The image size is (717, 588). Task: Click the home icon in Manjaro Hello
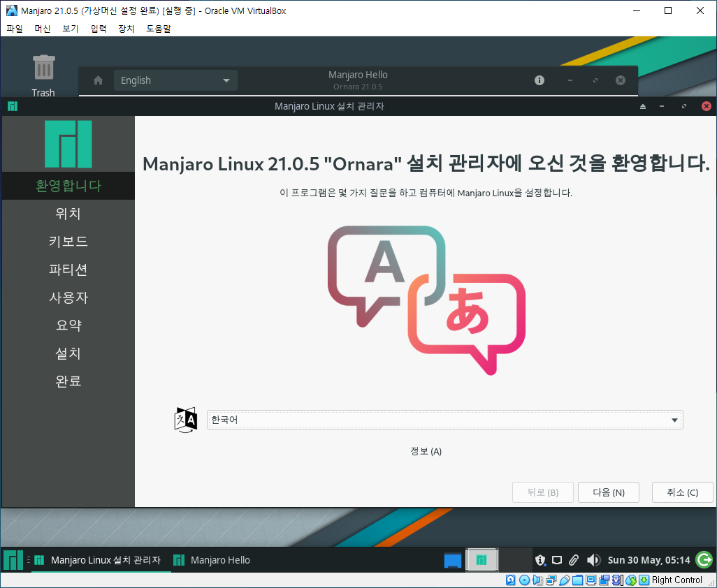click(98, 80)
